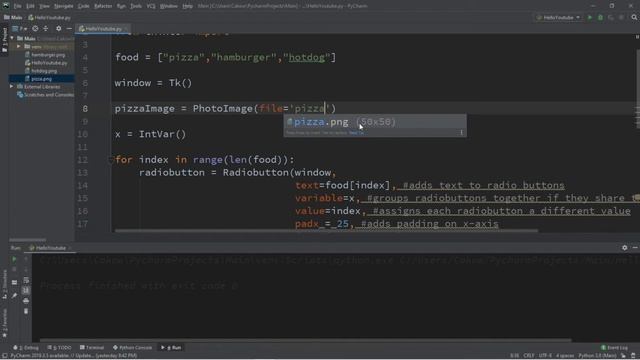The image size is (640, 360).
Task: Collapse the Main project root folder
Action: point(12,38)
